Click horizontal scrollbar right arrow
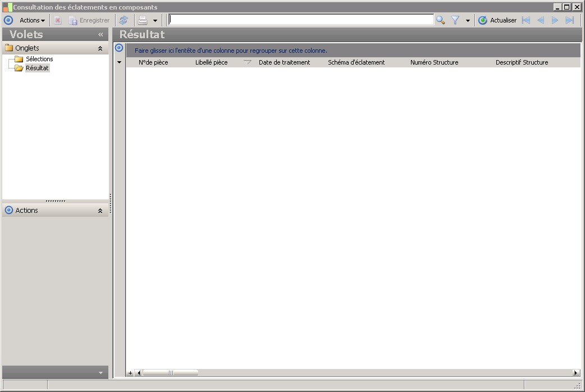 tap(575, 373)
